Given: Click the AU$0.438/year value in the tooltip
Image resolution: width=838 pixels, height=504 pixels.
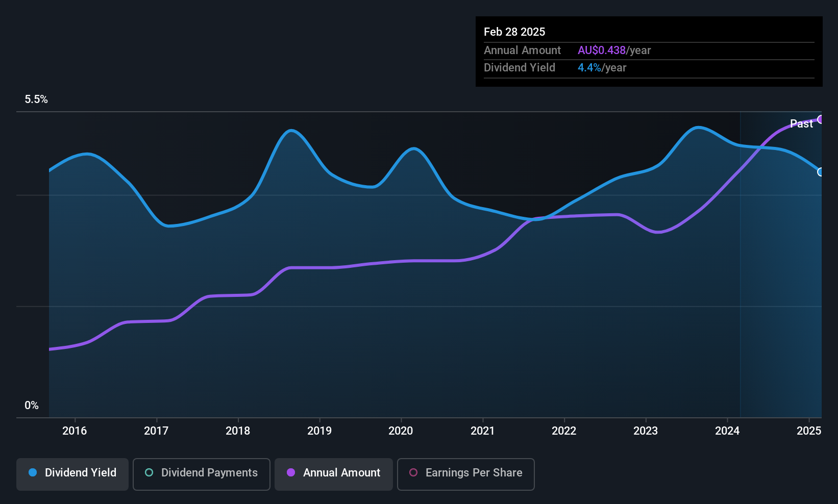Looking at the screenshot, I should [x=614, y=51].
